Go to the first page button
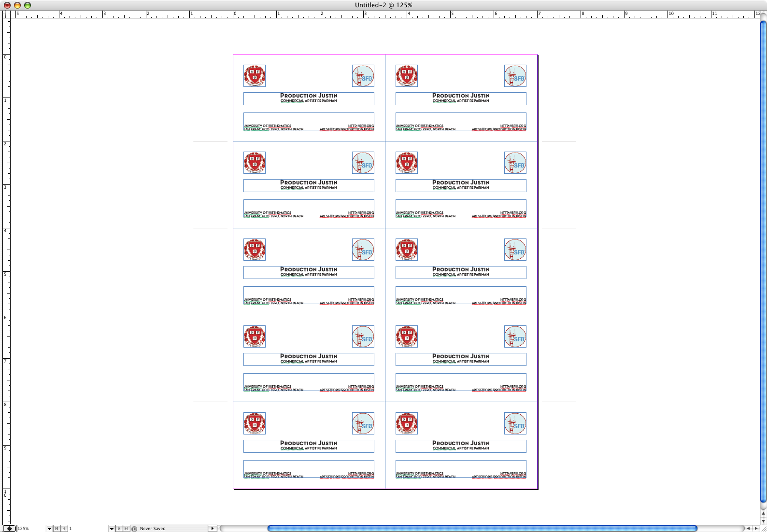 coord(57,529)
